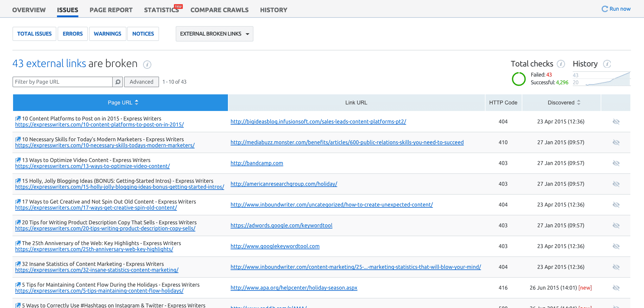
Task: Click the Total Issues button
Action: tap(34, 34)
